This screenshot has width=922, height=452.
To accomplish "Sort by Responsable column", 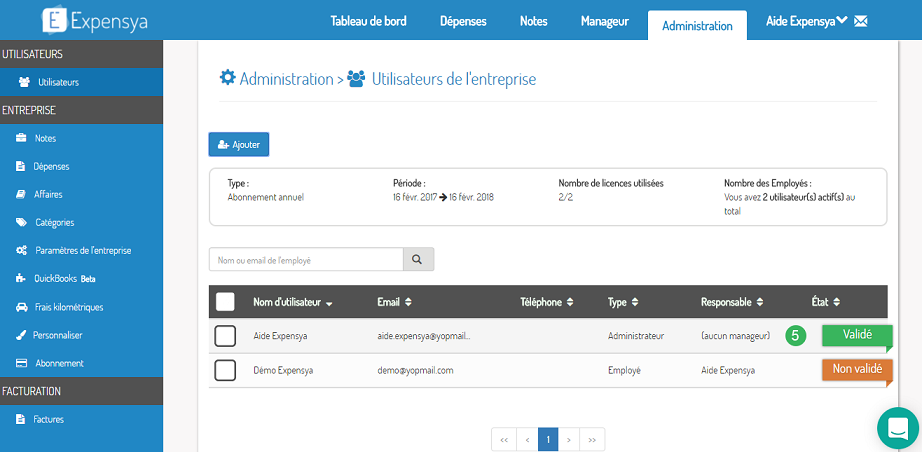I will click(x=732, y=302).
